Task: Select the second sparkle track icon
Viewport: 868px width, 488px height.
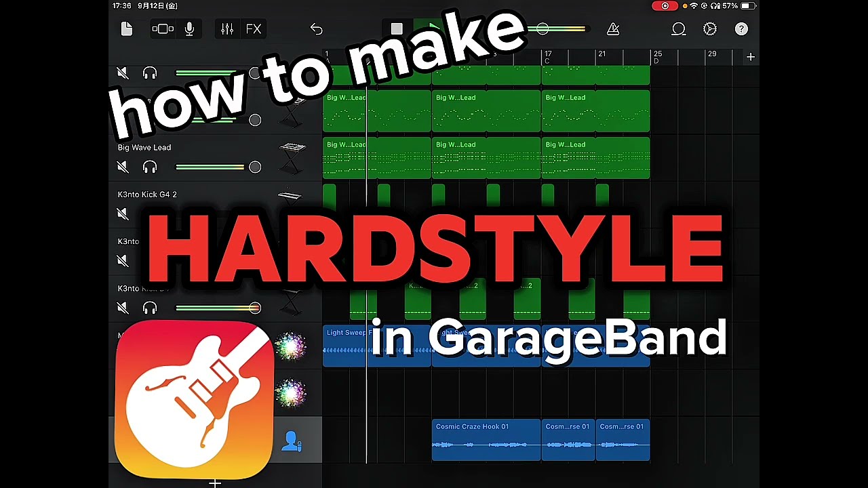Action: pos(291,393)
